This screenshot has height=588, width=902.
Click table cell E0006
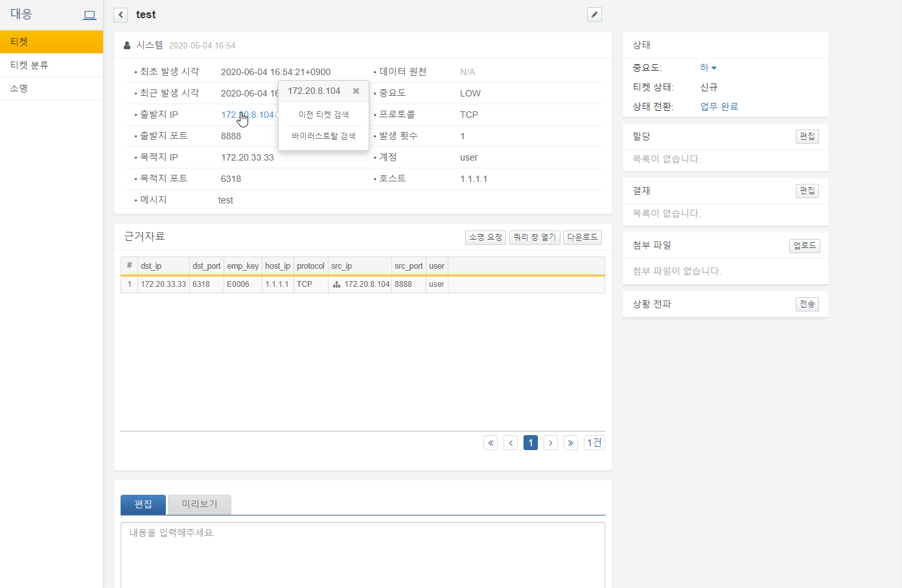(243, 284)
